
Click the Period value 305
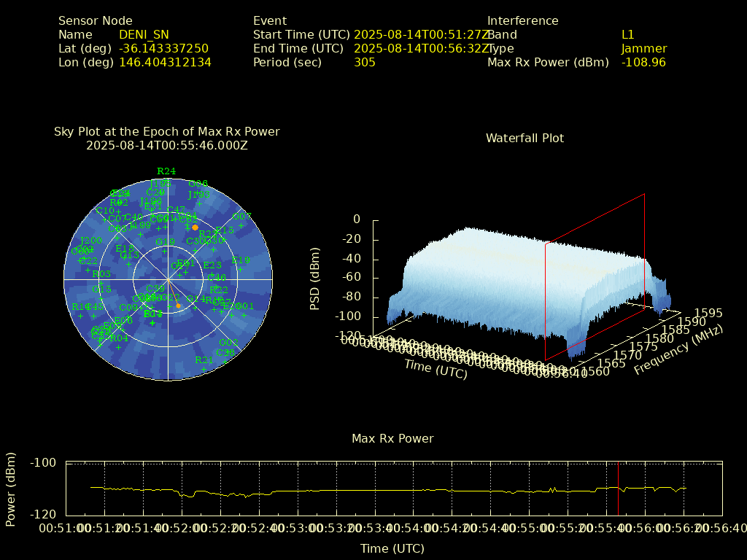click(x=364, y=62)
